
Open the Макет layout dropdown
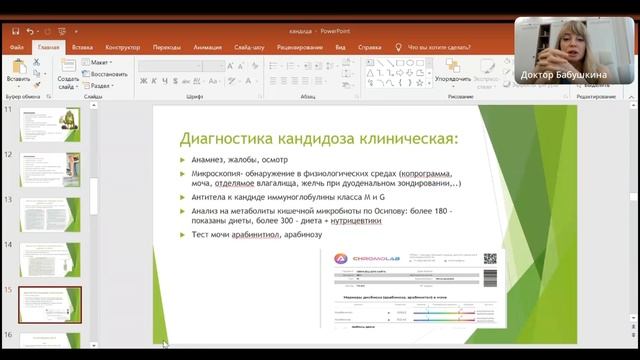98,62
